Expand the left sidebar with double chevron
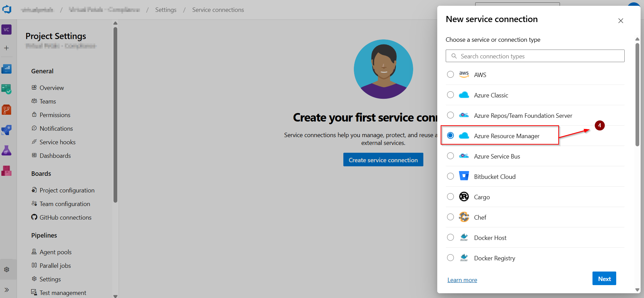Image resolution: width=644 pixels, height=298 pixels. tap(7, 290)
